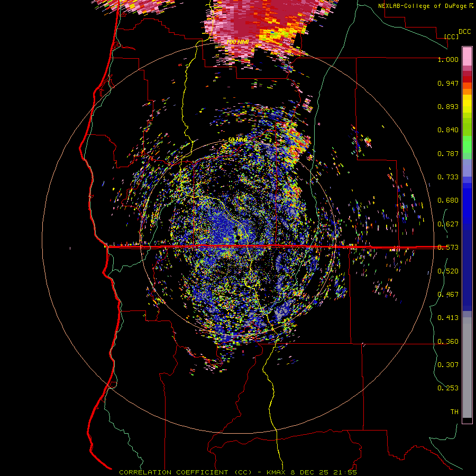Screen dimensions: 476x476
Task: Click the [CC] units label above color bar
Action: point(451,36)
